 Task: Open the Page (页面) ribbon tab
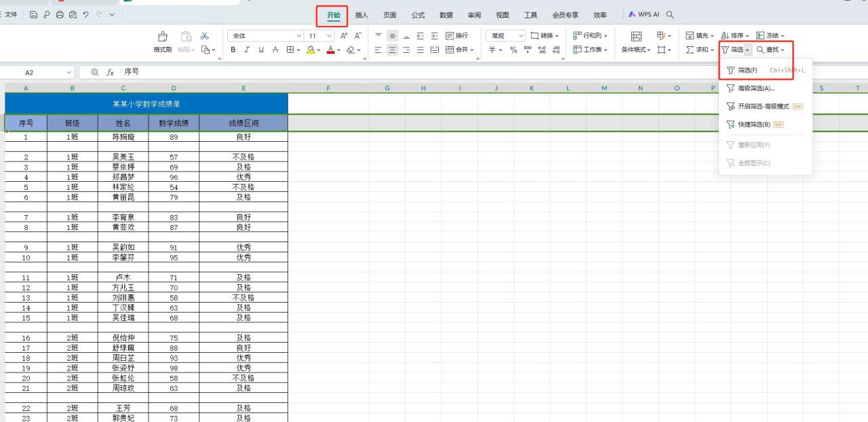(x=390, y=15)
